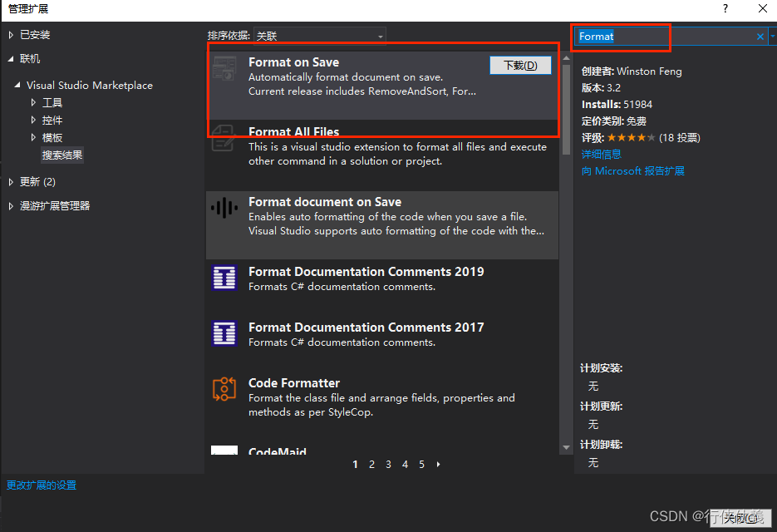Click the creator name Winston Feng
Image resolution: width=777 pixels, height=532 pixels.
point(649,71)
